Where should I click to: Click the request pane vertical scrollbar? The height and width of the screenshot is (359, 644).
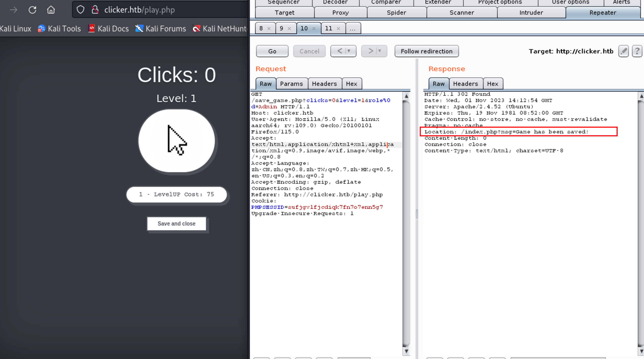tap(406, 222)
